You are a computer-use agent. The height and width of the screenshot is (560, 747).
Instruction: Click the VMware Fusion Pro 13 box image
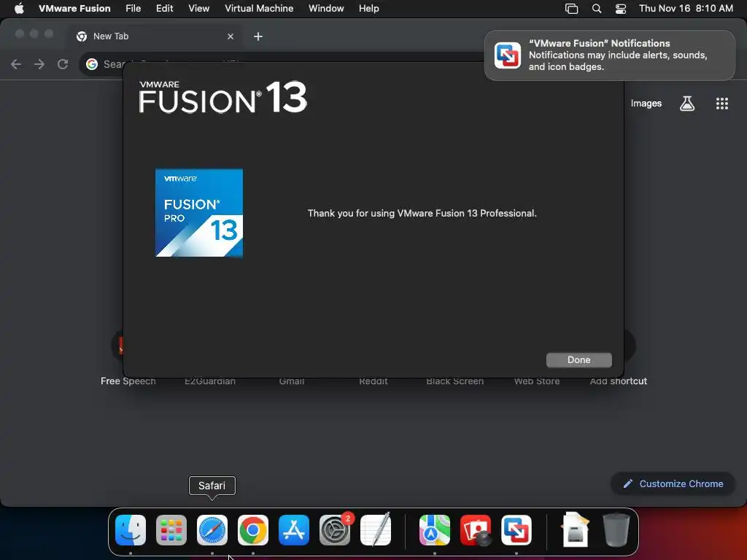pos(199,213)
